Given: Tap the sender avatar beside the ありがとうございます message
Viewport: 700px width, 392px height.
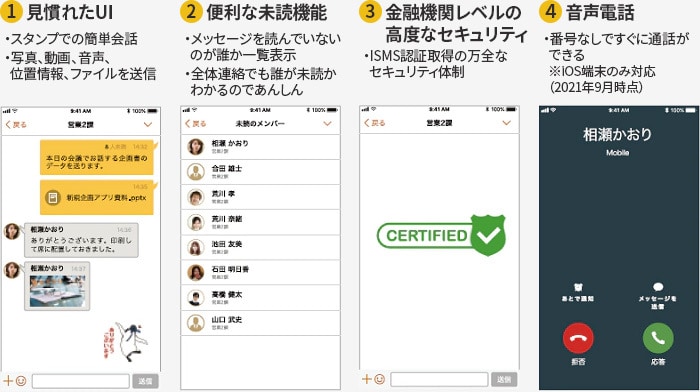Looking at the screenshot, I should tap(12, 232).
